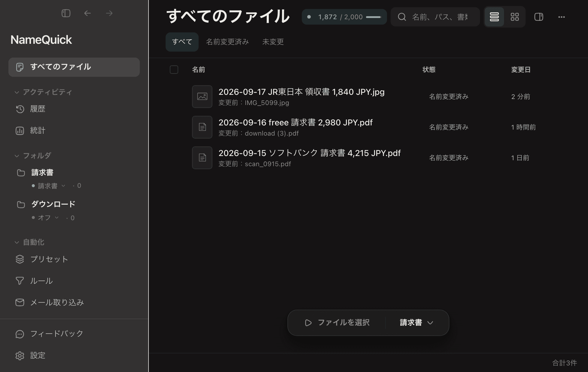The image size is (588, 372).
Task: Open 履歴 history page
Action: coord(31,109)
